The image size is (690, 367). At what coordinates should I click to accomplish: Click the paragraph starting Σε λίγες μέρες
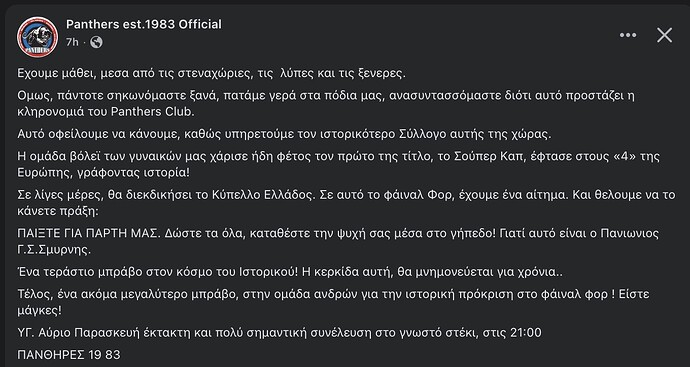coord(346,202)
